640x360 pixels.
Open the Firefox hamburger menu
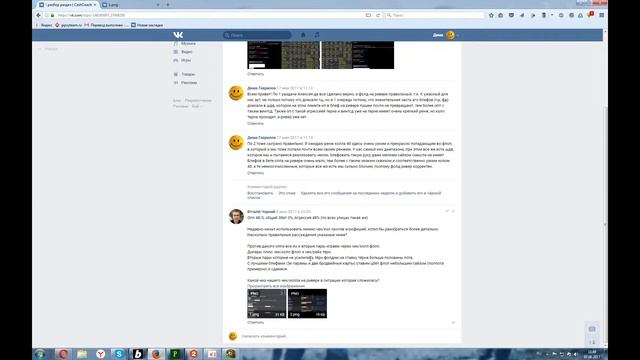(x=602, y=15)
